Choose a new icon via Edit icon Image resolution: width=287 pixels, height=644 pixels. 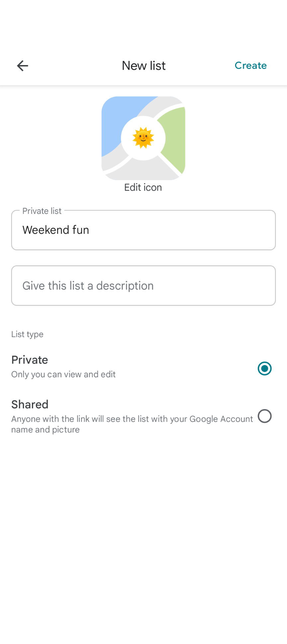point(143,187)
